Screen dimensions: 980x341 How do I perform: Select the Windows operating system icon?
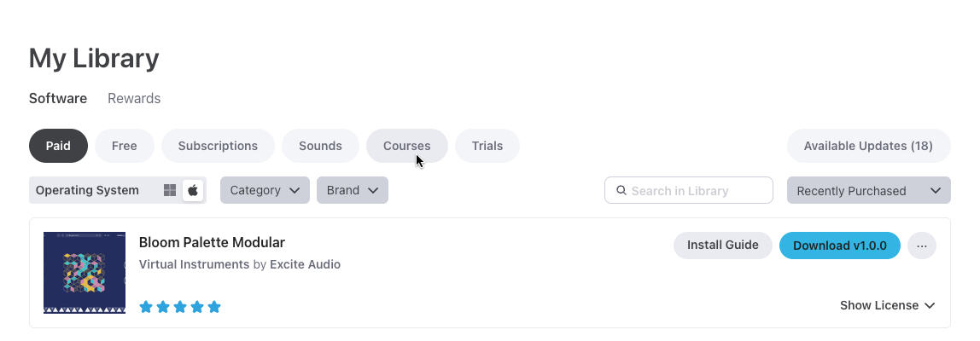coord(170,190)
